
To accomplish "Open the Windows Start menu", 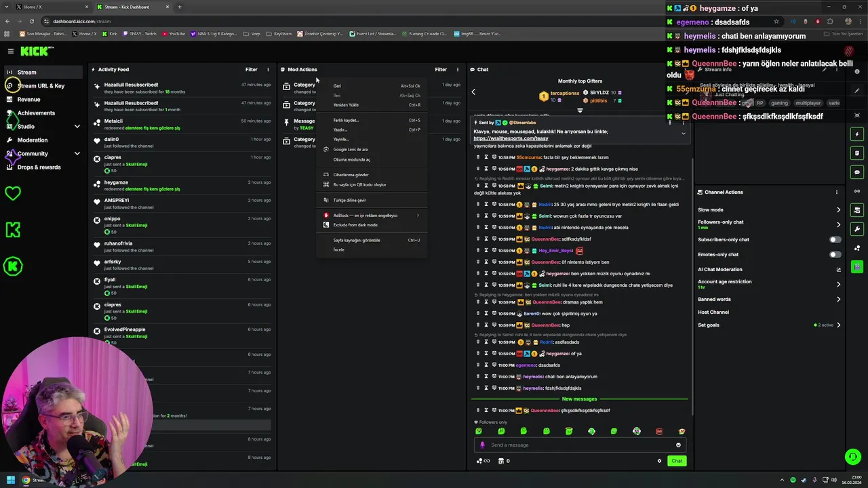I will [x=10, y=480].
